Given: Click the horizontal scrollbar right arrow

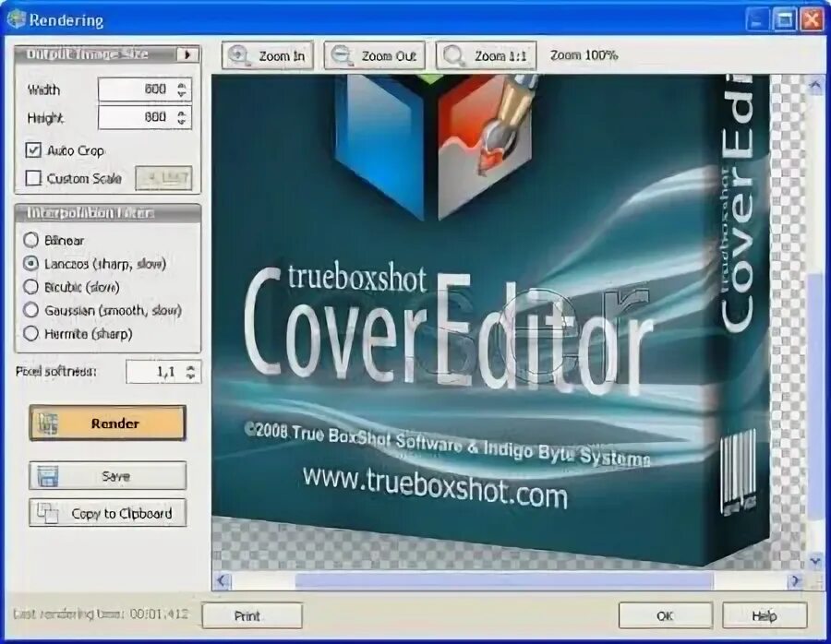Looking at the screenshot, I should [x=794, y=581].
